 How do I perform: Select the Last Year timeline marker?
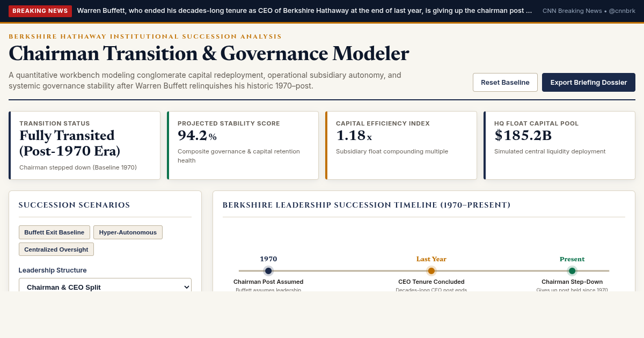coord(431,271)
